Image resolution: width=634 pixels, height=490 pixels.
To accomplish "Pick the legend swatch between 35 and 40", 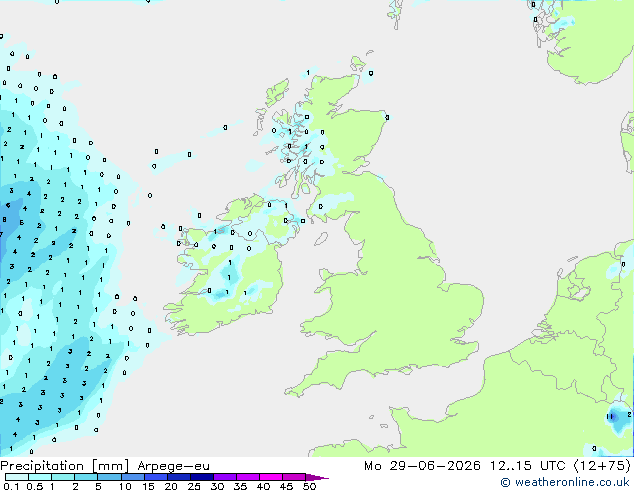I will (x=247, y=477).
